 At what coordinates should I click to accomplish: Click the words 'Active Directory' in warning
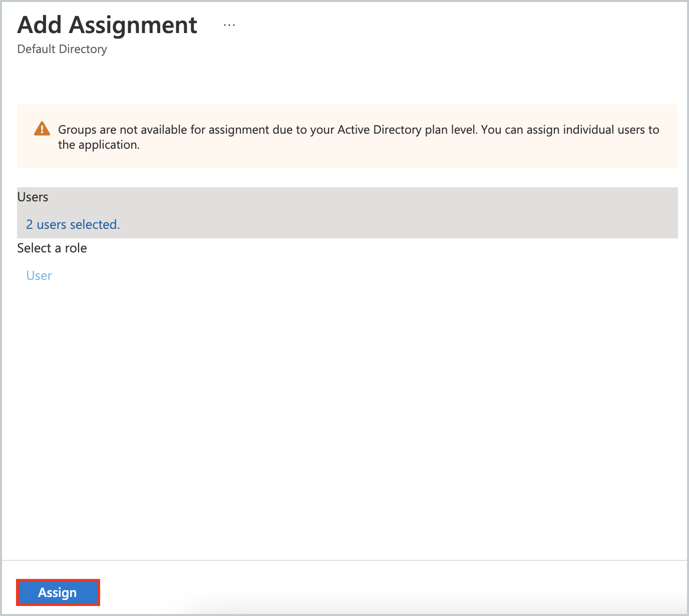tap(379, 130)
